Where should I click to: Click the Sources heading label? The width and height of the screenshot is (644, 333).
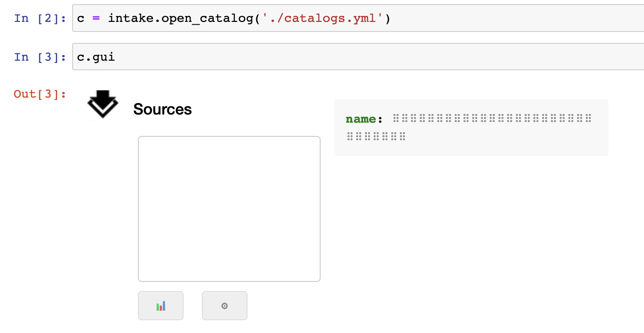click(x=162, y=109)
